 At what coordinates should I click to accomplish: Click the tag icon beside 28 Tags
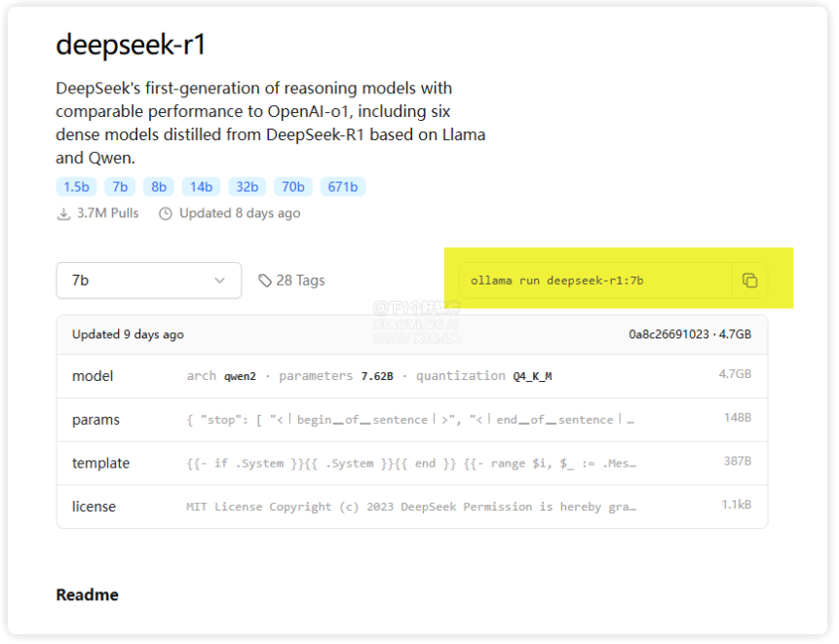265,281
